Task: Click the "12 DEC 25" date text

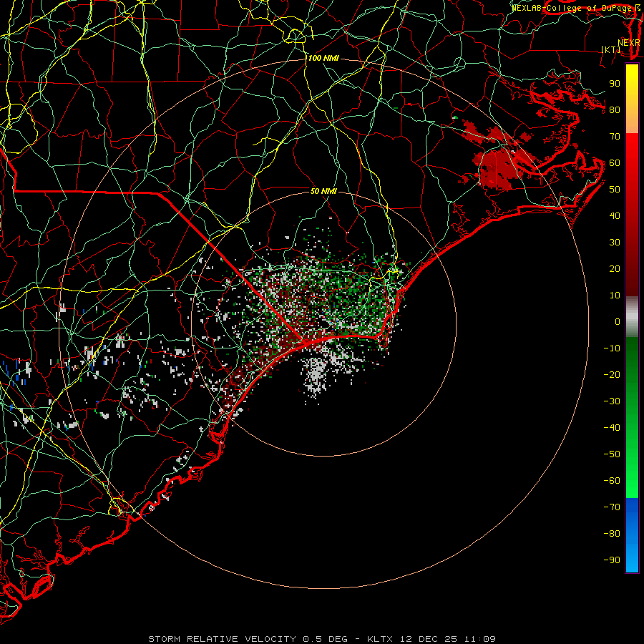Action: [x=429, y=639]
